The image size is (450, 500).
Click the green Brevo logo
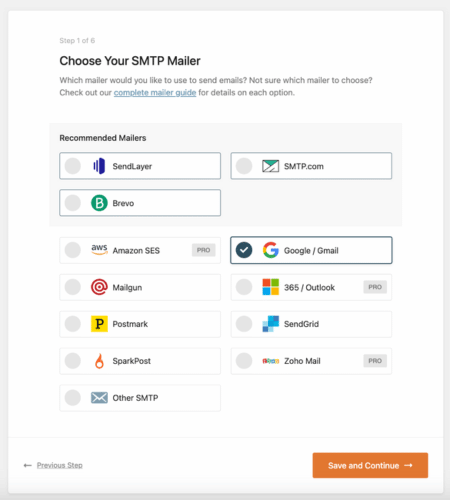99,203
